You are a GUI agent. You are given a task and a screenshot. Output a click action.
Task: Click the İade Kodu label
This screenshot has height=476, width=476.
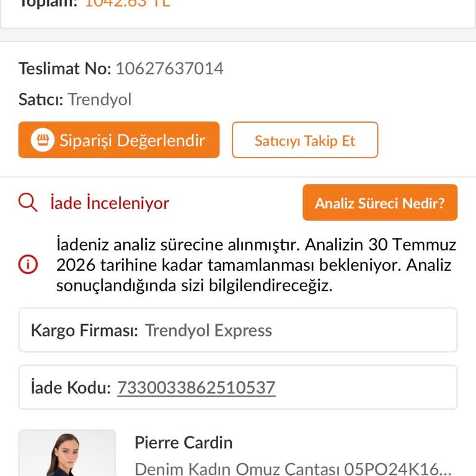point(71,387)
